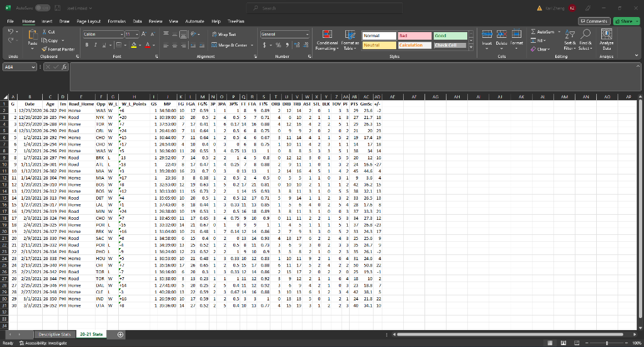
Task: Click the Paste clipboard icon
Action: coord(33,35)
